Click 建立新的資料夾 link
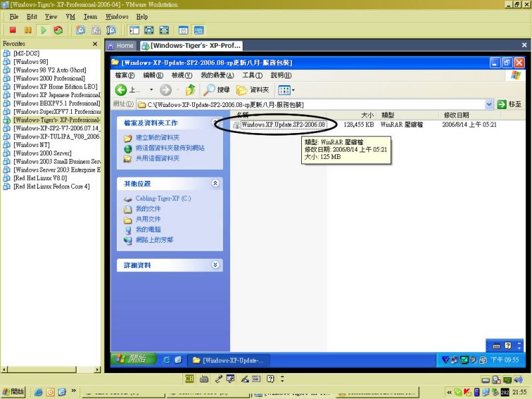532x399 pixels. click(x=158, y=138)
